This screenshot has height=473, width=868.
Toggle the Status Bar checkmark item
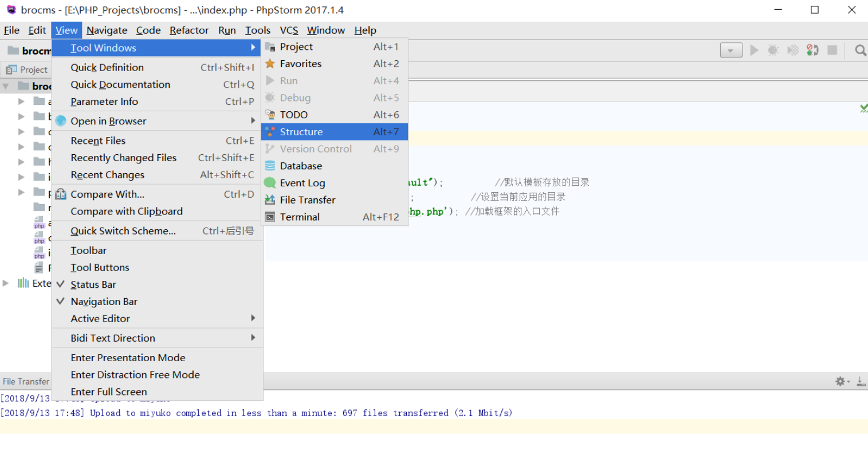pos(158,284)
